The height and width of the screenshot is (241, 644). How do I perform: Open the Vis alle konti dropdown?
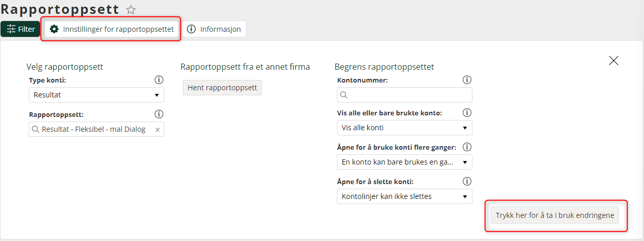tap(405, 128)
